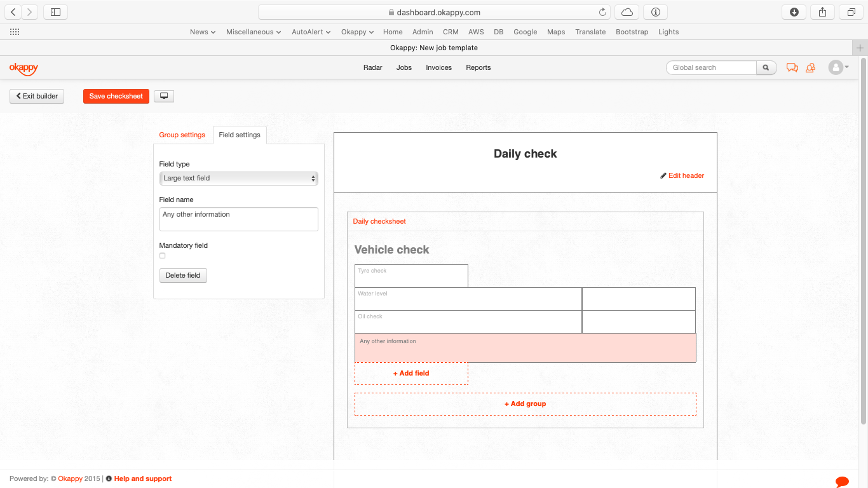Open the chat messages icon
The image size is (868, 488).
point(792,67)
